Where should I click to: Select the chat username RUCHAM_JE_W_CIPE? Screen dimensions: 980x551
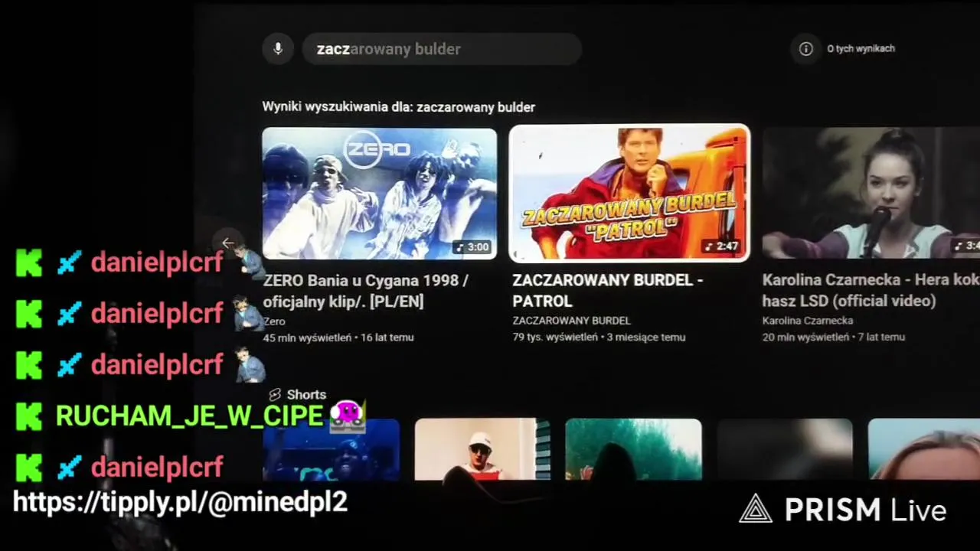point(189,416)
